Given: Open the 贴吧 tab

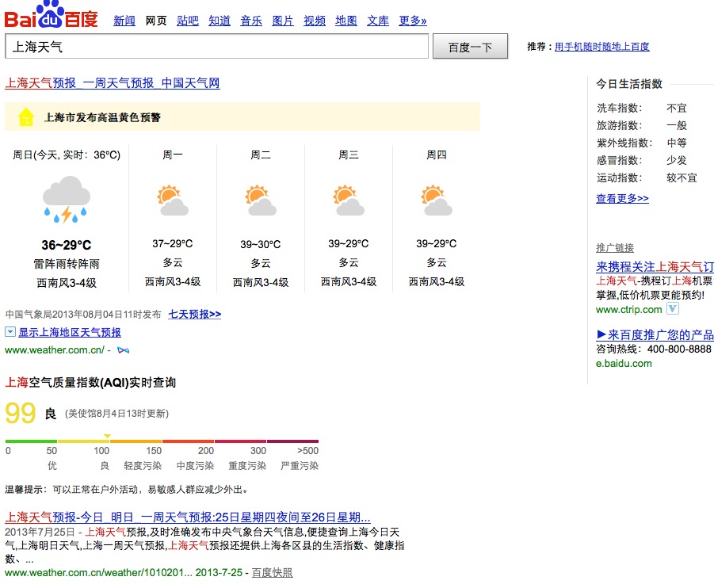Looking at the screenshot, I should point(188,21).
